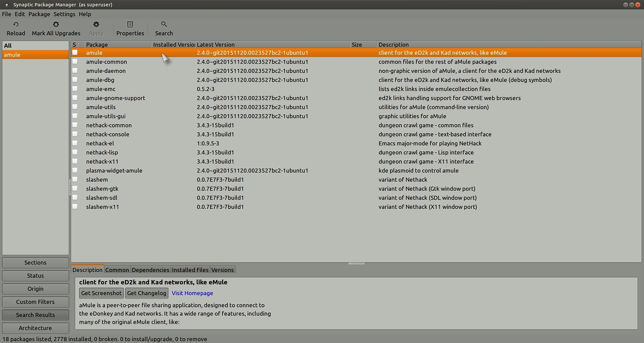This screenshot has height=343, width=644.
Task: Click the Reload toolbar icon
Action: pos(16,24)
